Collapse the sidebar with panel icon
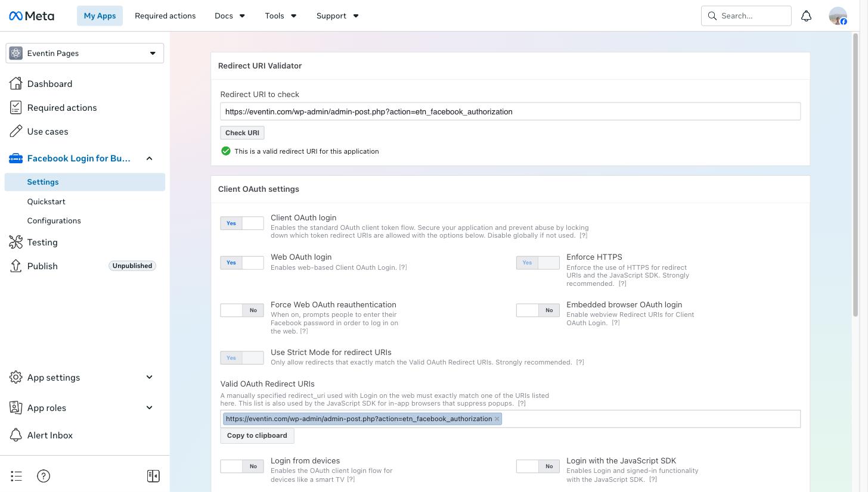The image size is (868, 492). [153, 476]
